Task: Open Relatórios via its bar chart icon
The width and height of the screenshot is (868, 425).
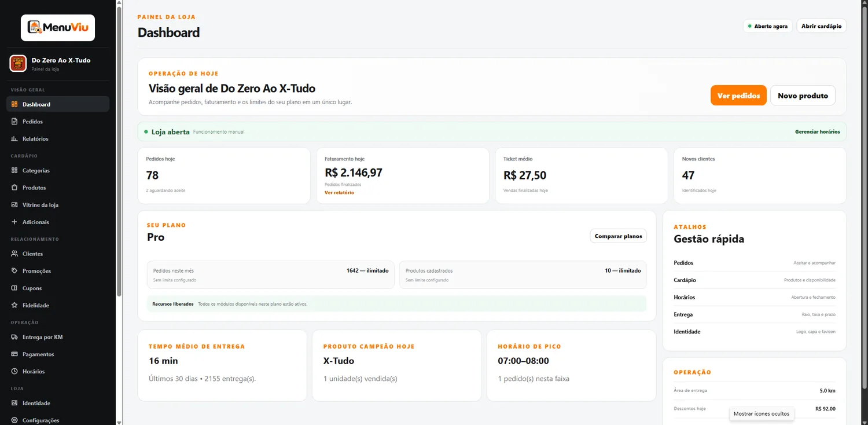Action: point(14,139)
